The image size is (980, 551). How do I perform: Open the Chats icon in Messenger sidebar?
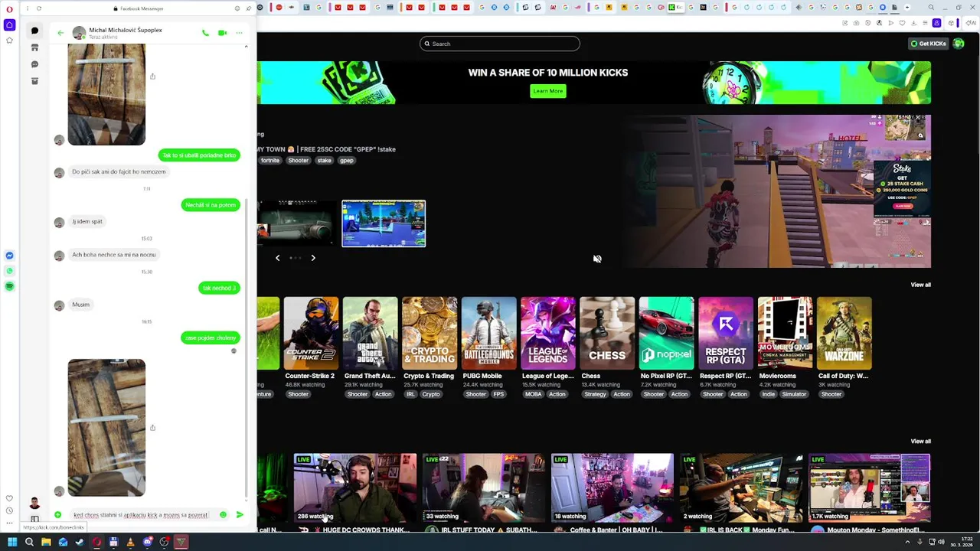coord(34,31)
